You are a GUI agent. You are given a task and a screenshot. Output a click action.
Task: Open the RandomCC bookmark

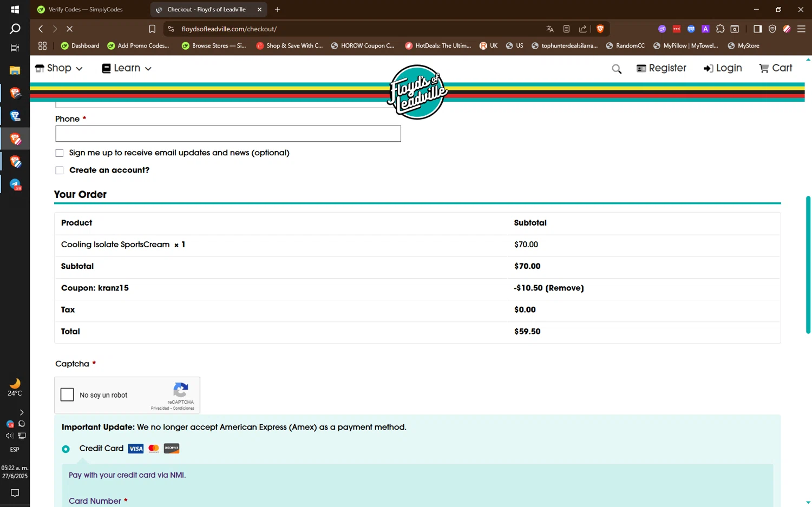click(x=625, y=46)
